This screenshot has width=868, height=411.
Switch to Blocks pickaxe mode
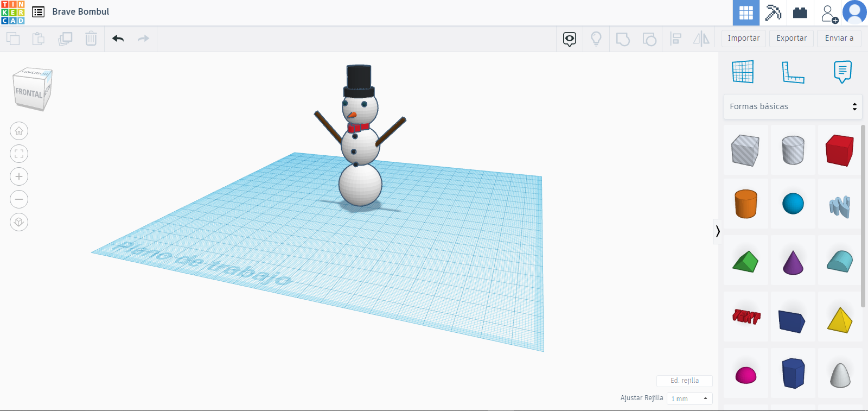773,12
